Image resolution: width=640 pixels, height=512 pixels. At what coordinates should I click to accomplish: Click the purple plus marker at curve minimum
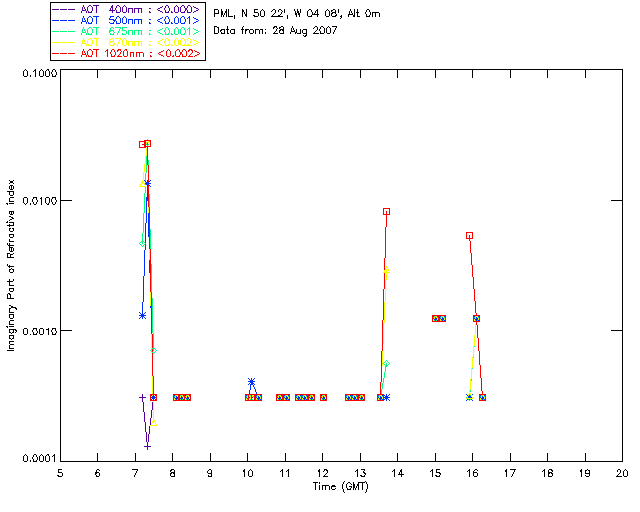147,447
